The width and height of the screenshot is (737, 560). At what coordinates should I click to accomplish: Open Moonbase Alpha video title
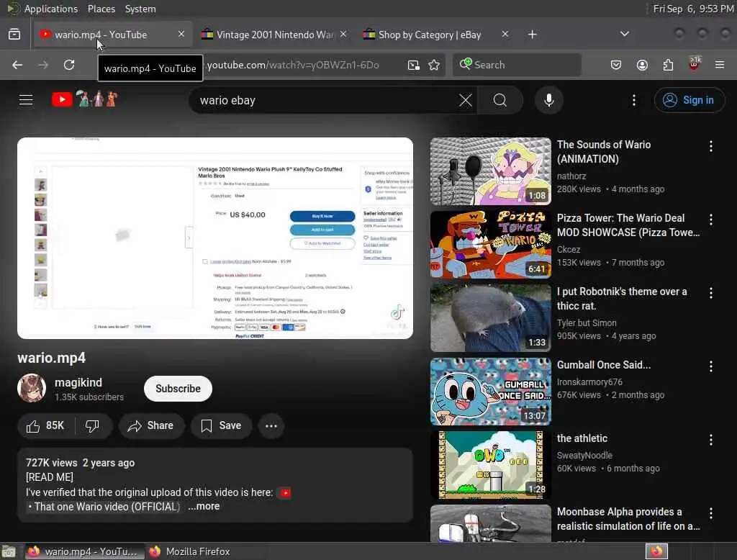click(x=628, y=519)
